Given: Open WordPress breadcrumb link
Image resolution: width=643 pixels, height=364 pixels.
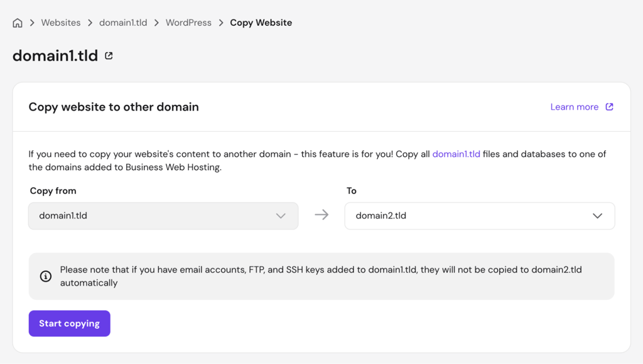Looking at the screenshot, I should (x=188, y=23).
